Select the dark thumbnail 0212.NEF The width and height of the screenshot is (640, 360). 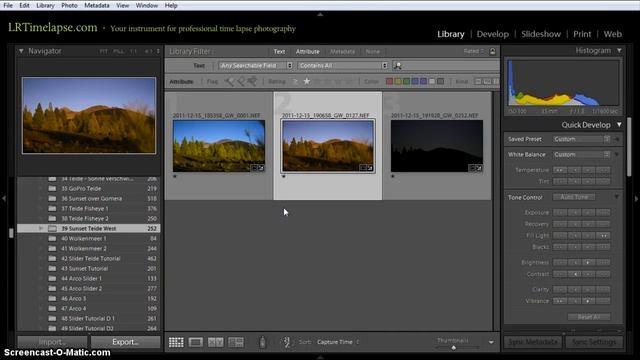pos(437,146)
